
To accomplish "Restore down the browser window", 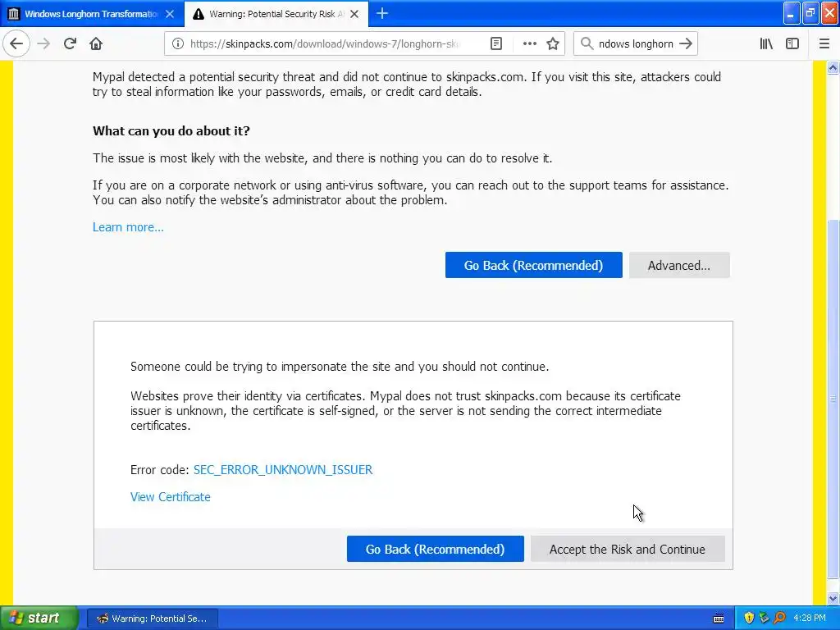I will pyautogui.click(x=810, y=13).
